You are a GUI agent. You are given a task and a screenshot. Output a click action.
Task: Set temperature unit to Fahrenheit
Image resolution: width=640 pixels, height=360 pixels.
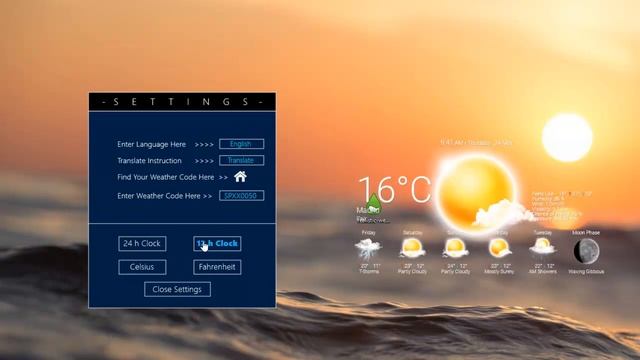click(x=217, y=267)
